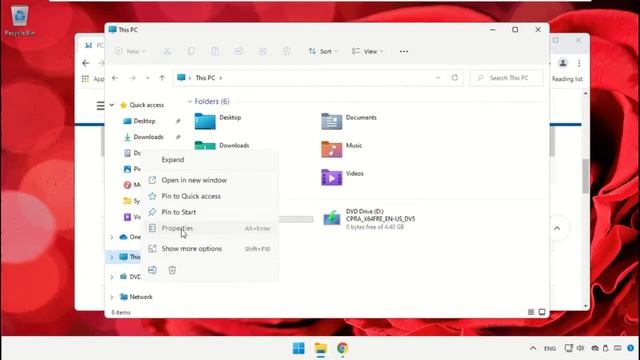640x360 pixels.
Task: Select Desktop under Quick access
Action: [x=144, y=121]
